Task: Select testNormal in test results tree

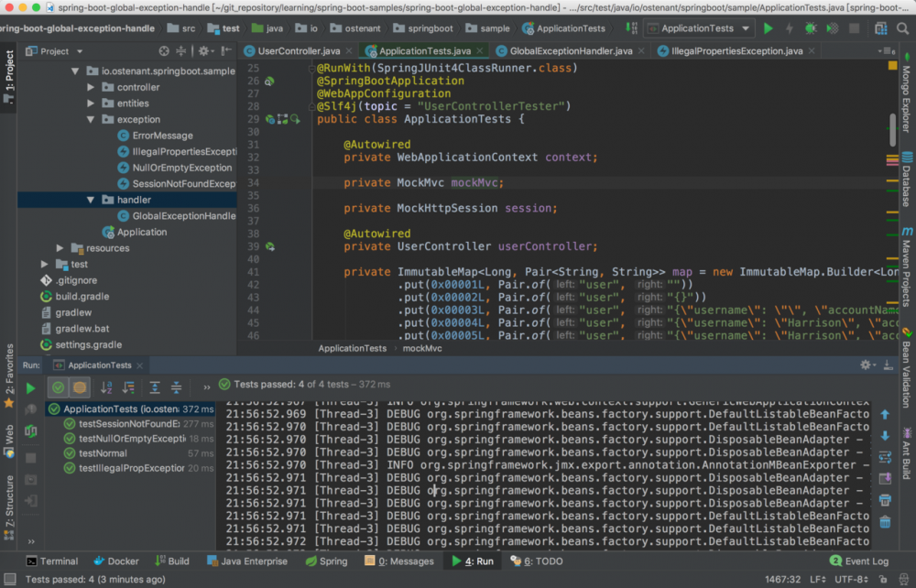Action: 103,453
